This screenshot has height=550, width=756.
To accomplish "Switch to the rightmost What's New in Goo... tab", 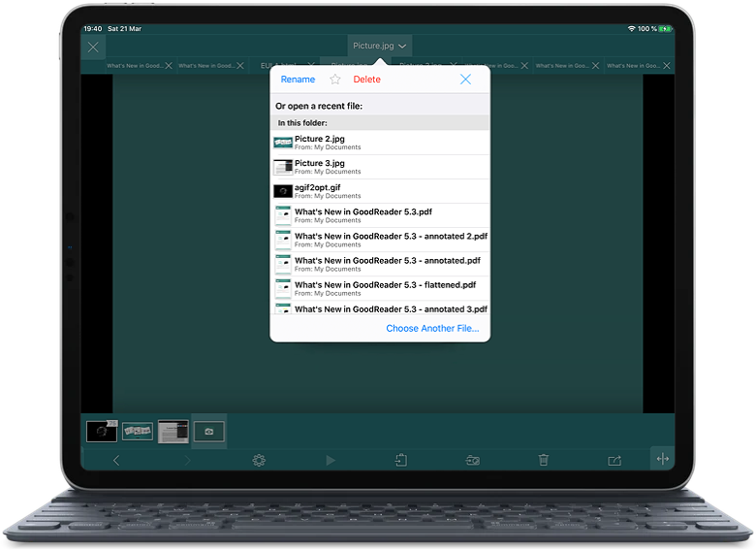I will coord(633,66).
